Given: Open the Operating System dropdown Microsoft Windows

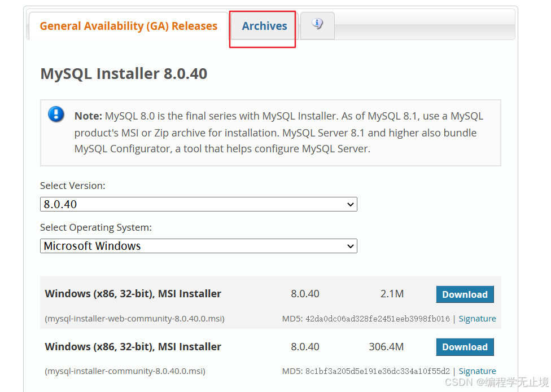Looking at the screenshot, I should [199, 246].
